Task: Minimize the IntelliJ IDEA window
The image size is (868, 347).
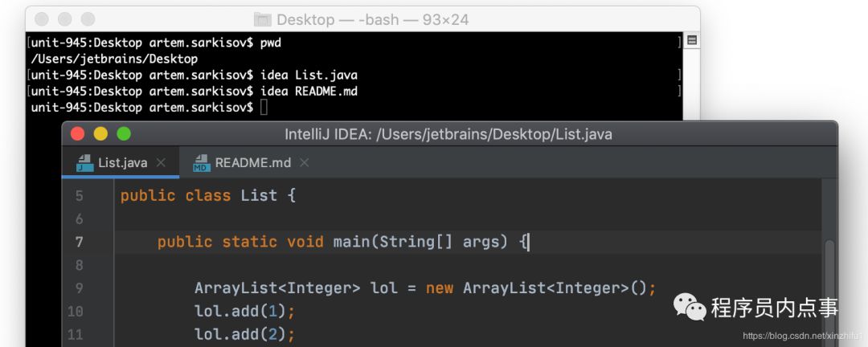Action: (100, 134)
